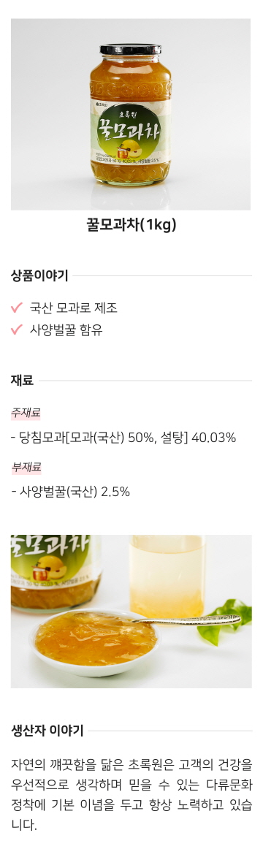
Task: Click the 초록원 producer description paragraph
Action: (x=131, y=795)
